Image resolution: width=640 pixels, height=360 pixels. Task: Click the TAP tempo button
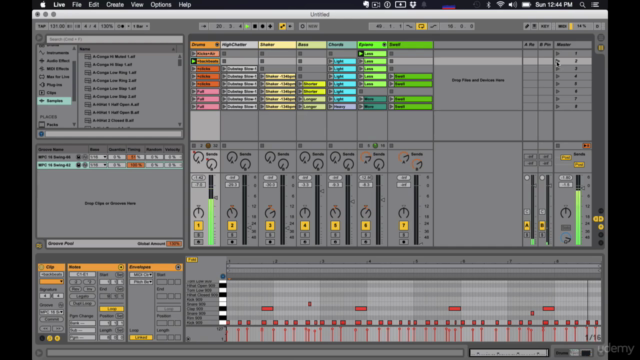[x=42, y=26]
